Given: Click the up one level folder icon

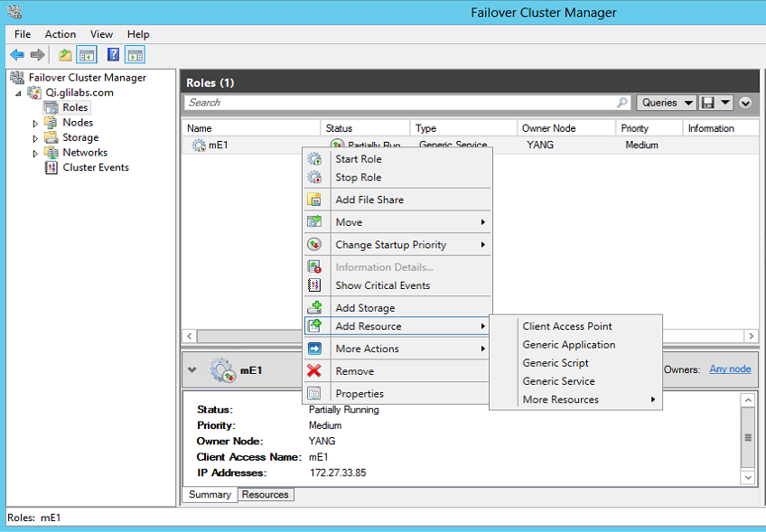Looking at the screenshot, I should pos(64,54).
